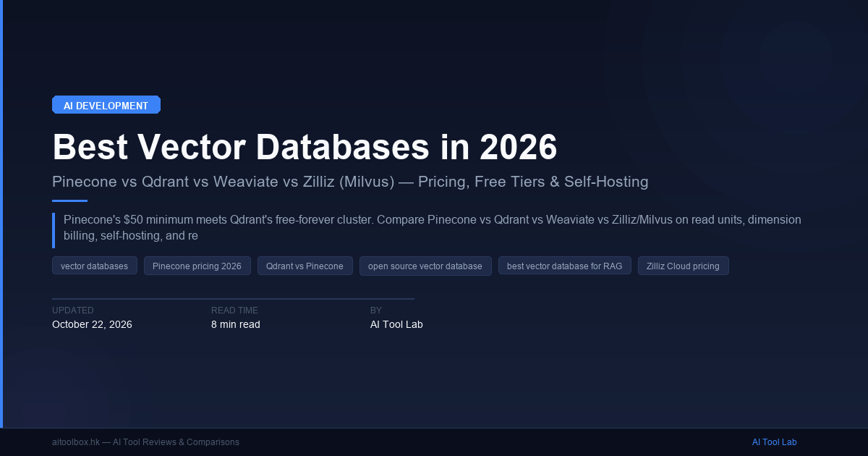Click the description starting "Pinecone's $50 minimum"
This screenshot has height=456, width=868.
(433, 227)
